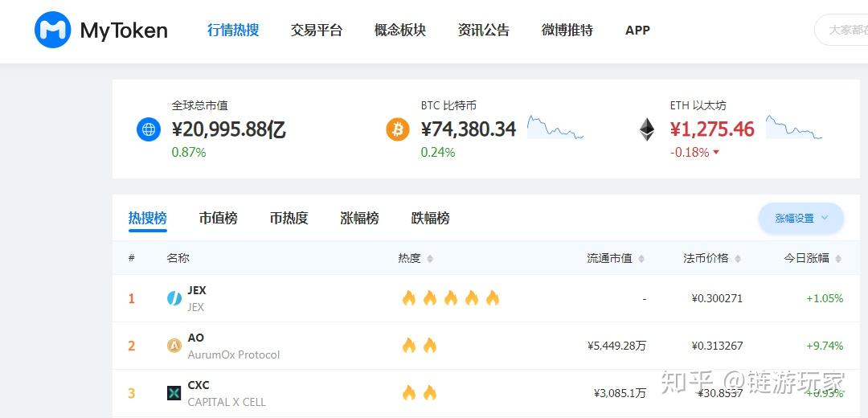Image resolution: width=868 pixels, height=418 pixels.
Task: Click the ETH sparkline chart
Action: pyautogui.click(x=794, y=127)
